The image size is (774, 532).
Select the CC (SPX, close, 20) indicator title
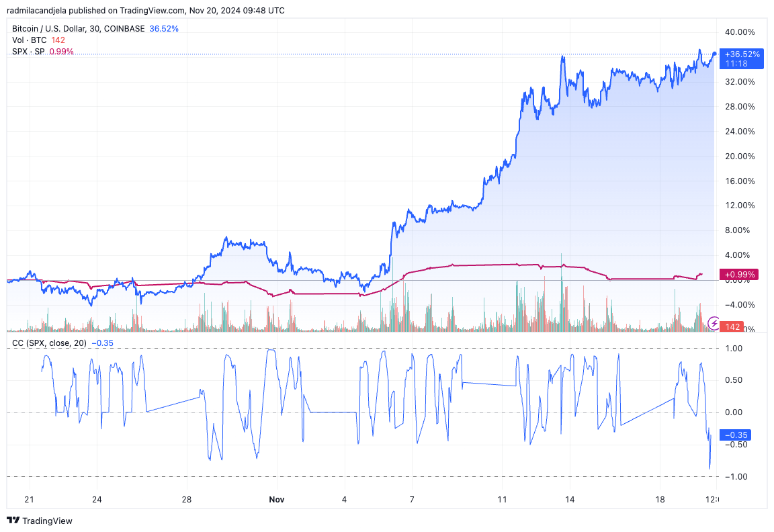click(49, 343)
